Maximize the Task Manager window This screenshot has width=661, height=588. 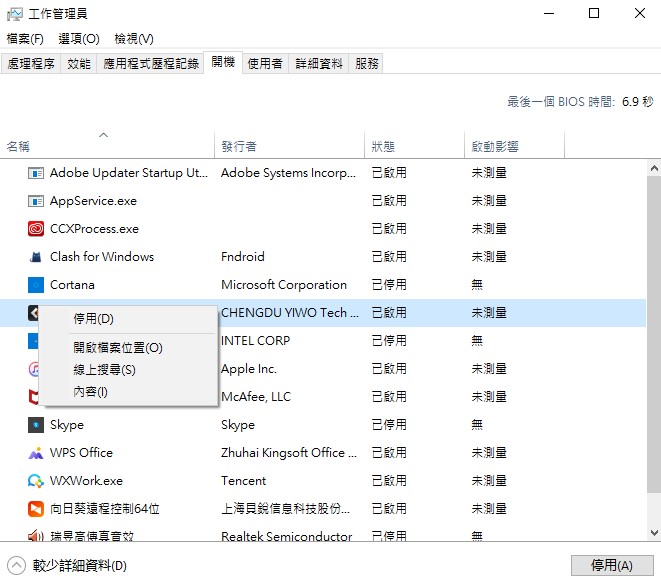pos(594,13)
